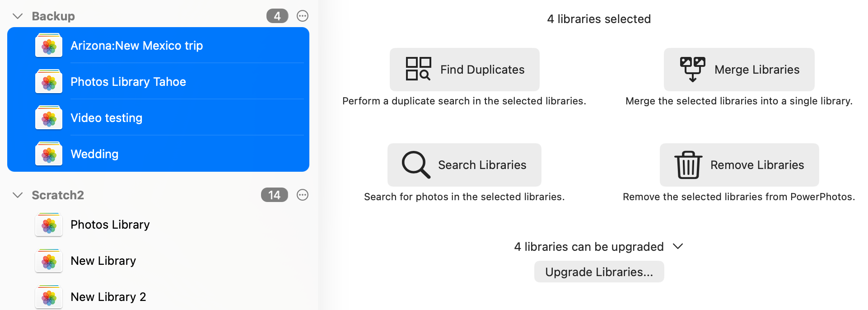Expand the libraries upgrade details disclosure
868x310 pixels.
[x=678, y=246]
